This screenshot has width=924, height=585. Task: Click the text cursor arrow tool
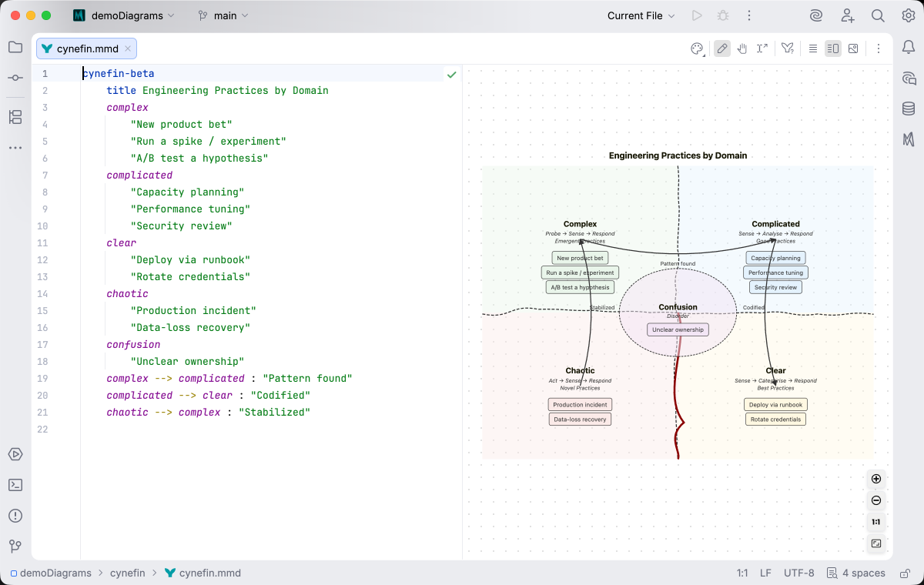[762, 48]
